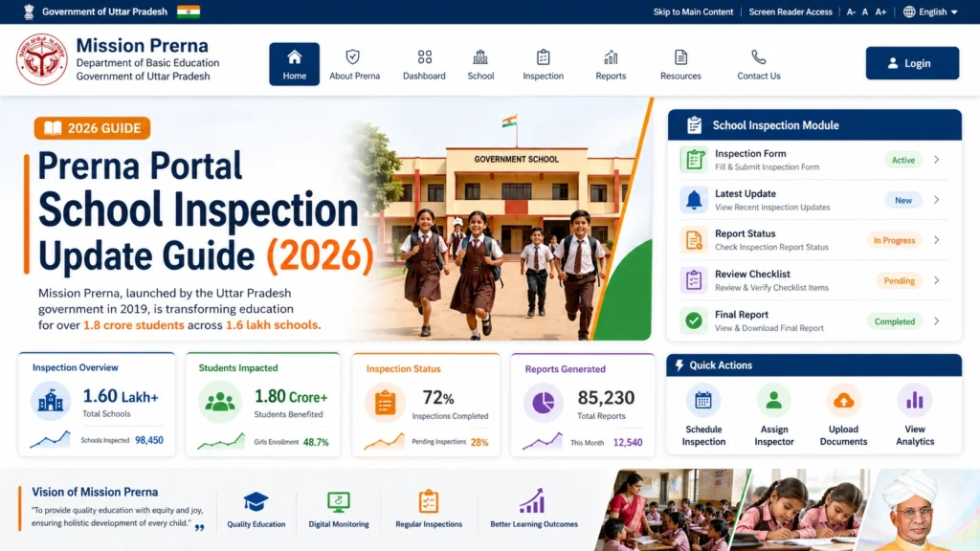Click the Review Checklist icon
Image resolution: width=980 pixels, height=551 pixels.
tap(694, 280)
